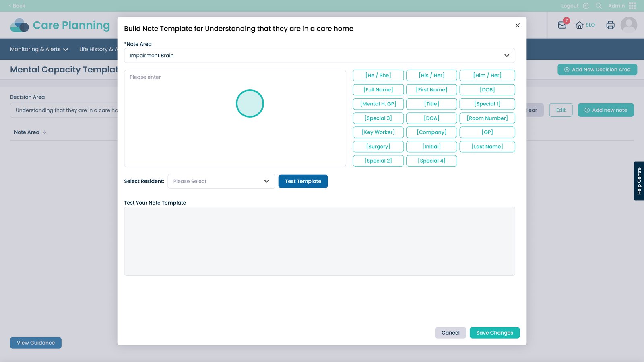Open the mail inbox icon with badge
Viewport: 644px width, 362px height.
click(x=562, y=25)
